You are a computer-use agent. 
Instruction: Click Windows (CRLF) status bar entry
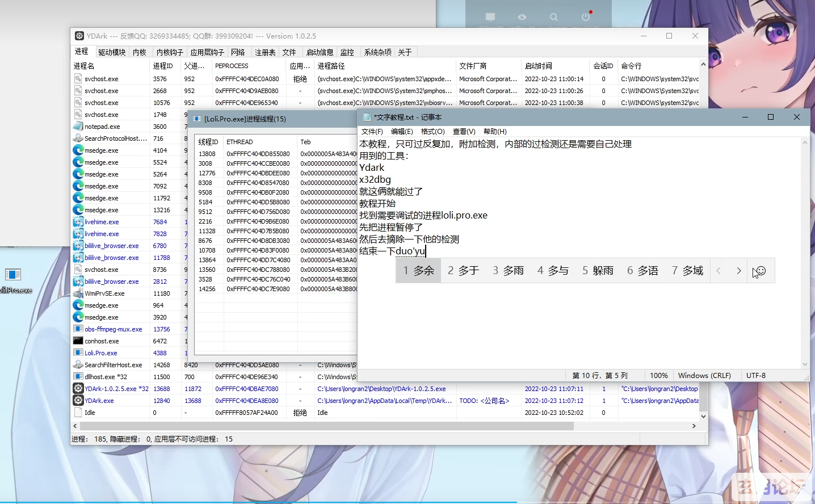pos(704,376)
